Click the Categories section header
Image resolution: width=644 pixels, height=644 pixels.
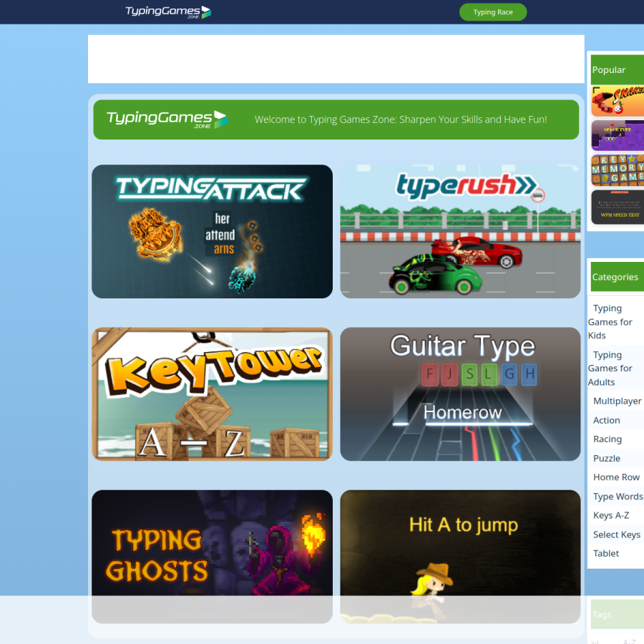[x=618, y=277]
